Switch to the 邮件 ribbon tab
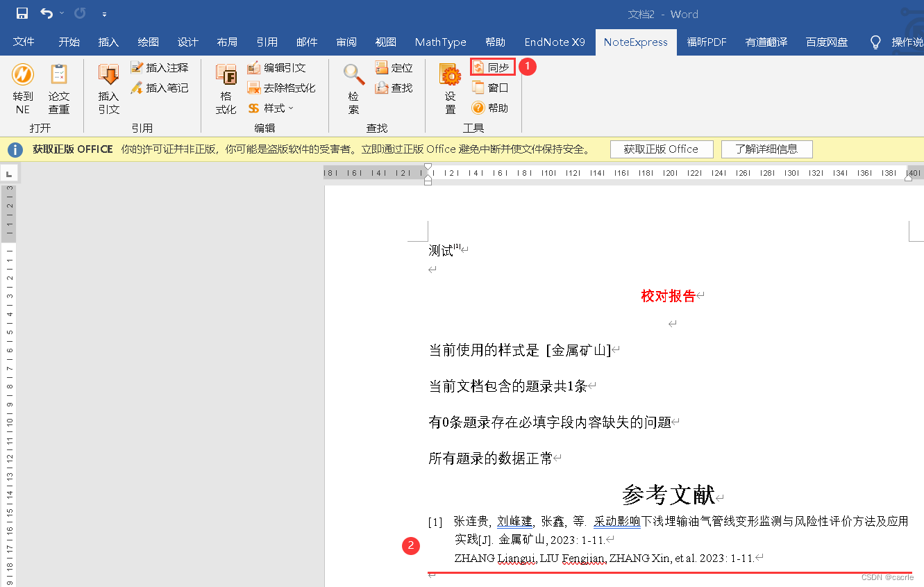The height and width of the screenshot is (587, 924). click(307, 42)
